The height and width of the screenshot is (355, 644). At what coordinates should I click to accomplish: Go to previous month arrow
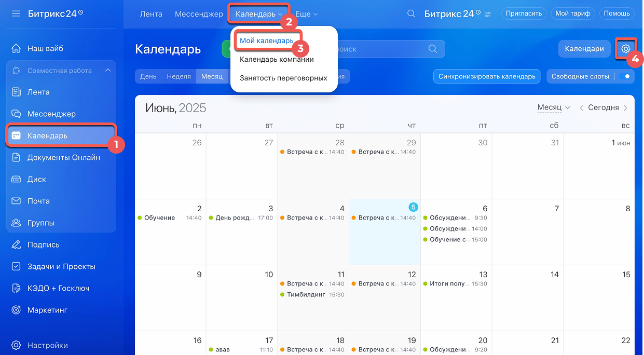582,108
